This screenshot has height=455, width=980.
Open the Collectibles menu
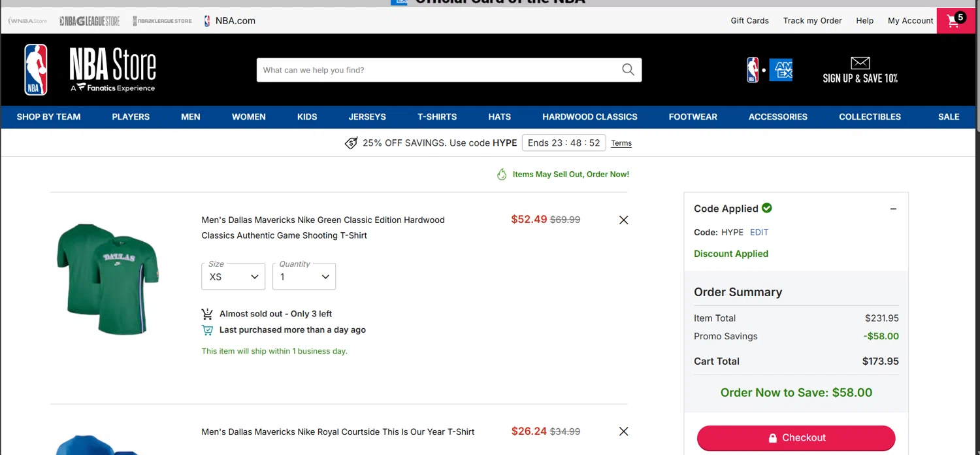pos(870,117)
